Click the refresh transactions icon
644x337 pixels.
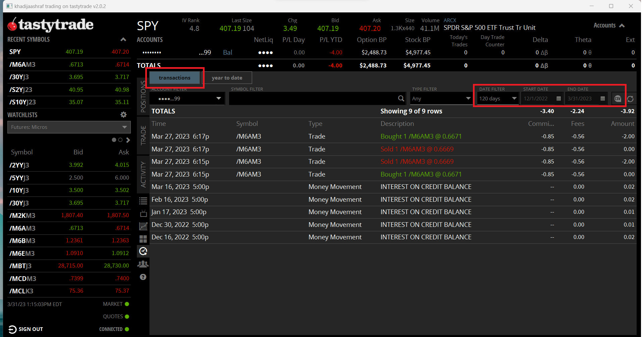point(630,99)
